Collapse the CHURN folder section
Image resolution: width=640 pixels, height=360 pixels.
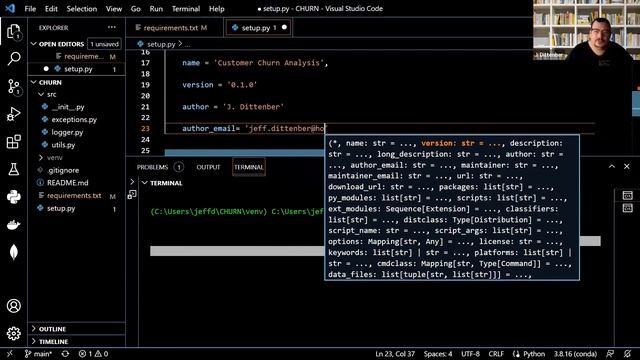click(34, 82)
